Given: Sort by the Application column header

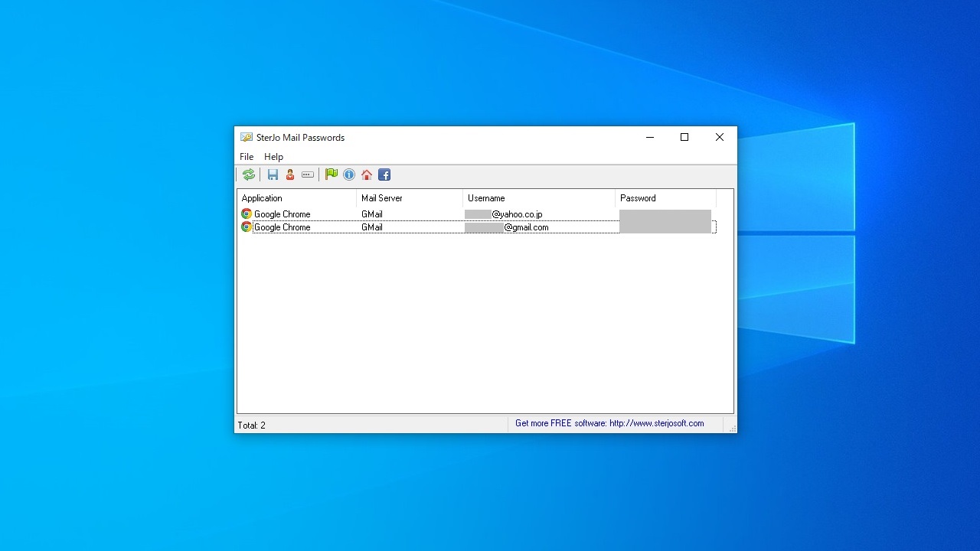Looking at the screenshot, I should 297,198.
